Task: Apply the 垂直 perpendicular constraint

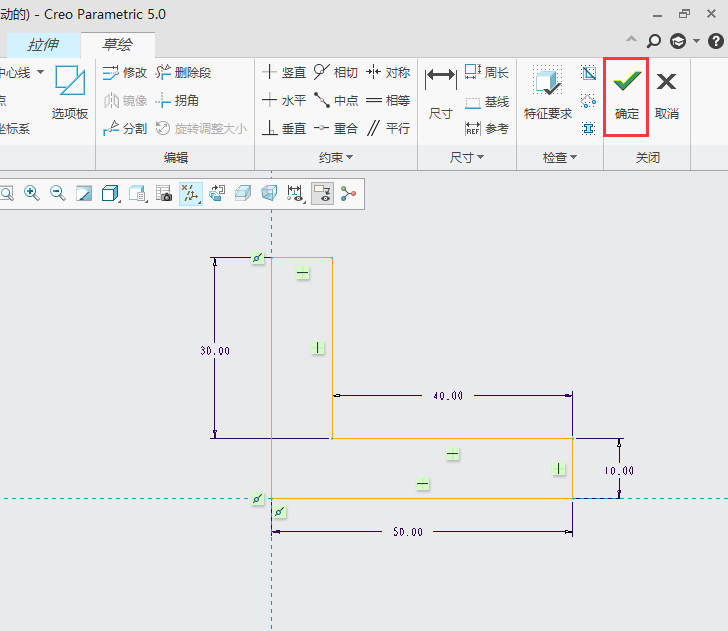Action: [283, 128]
